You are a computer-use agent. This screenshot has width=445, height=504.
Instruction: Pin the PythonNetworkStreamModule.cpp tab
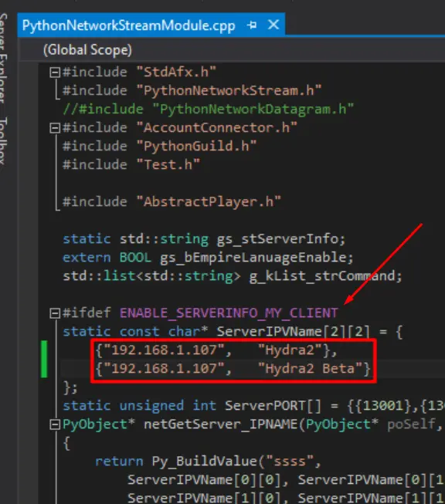pyautogui.click(x=252, y=25)
